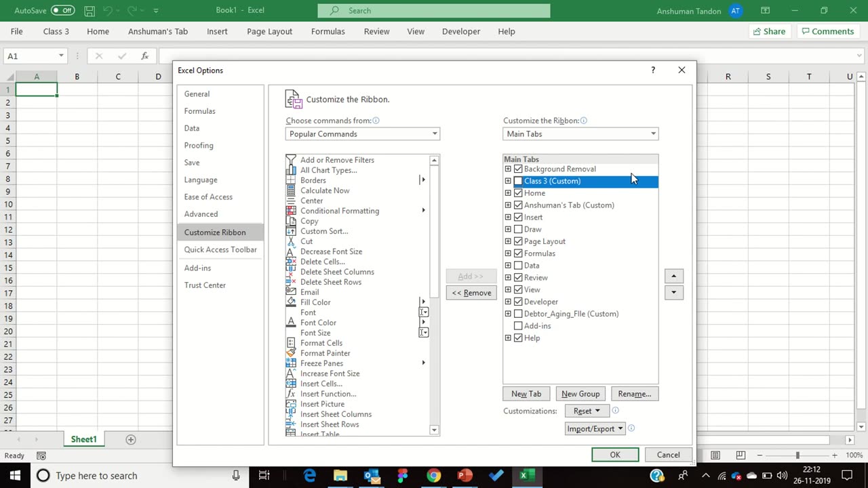
Task: Click the Calculate Now calculator icon
Action: (x=291, y=190)
